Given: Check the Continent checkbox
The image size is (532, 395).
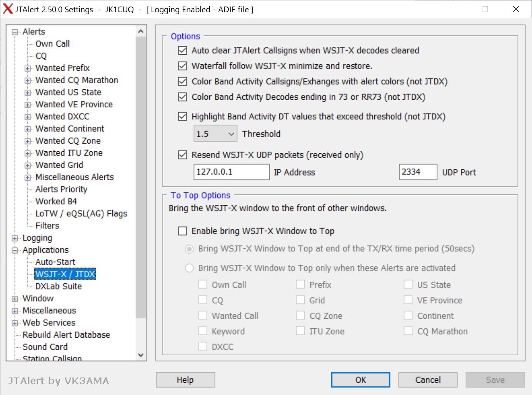Looking at the screenshot, I should (408, 316).
